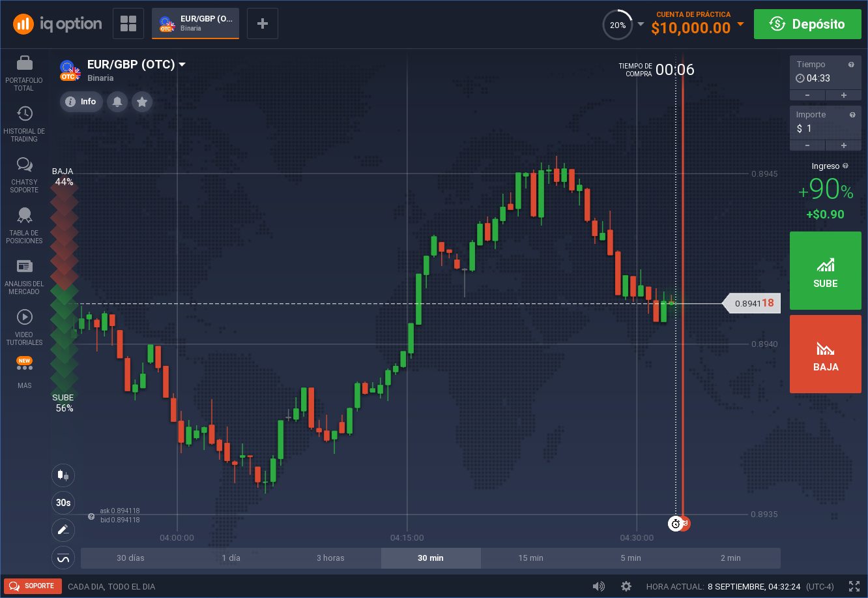The width and height of the screenshot is (868, 598).
Task: Set a price alert with bell icon
Action: pos(117,102)
